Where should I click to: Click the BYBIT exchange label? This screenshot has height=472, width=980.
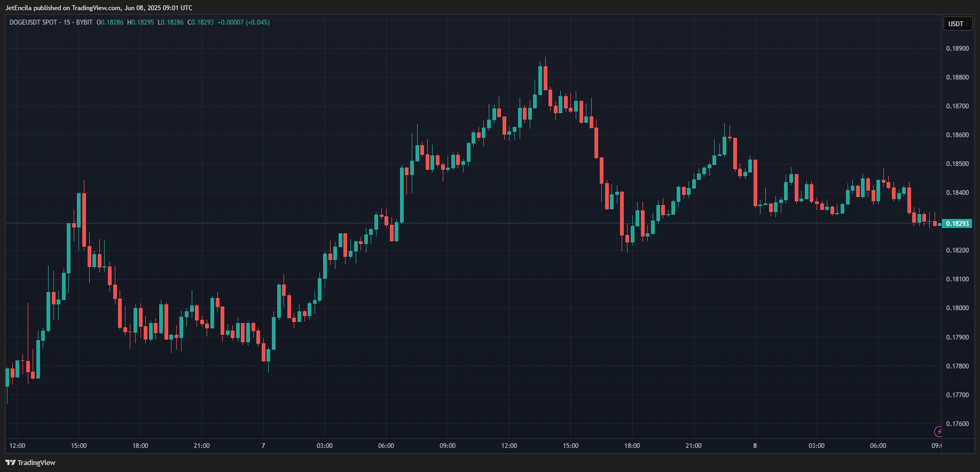pos(84,22)
